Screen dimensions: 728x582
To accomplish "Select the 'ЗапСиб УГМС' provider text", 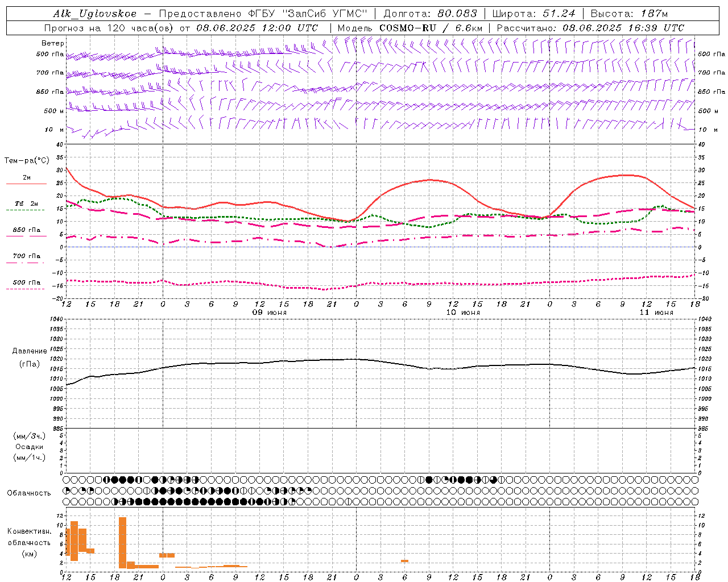I will click(x=325, y=14).
